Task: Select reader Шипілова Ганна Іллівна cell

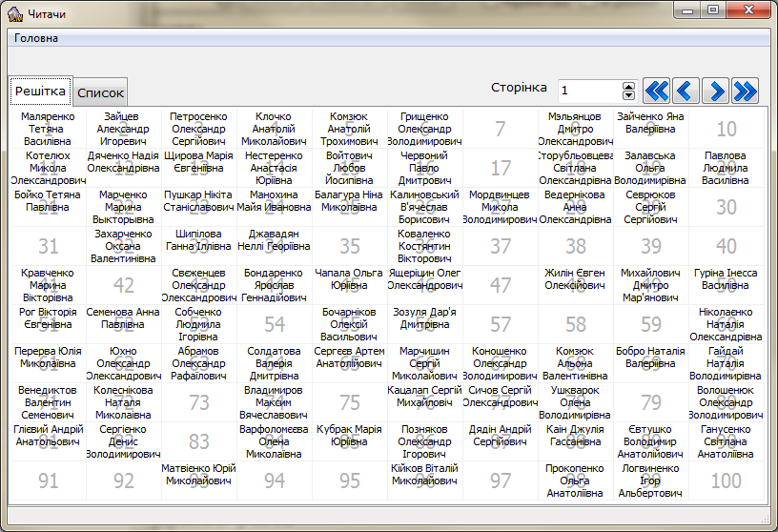Action: click(x=198, y=246)
